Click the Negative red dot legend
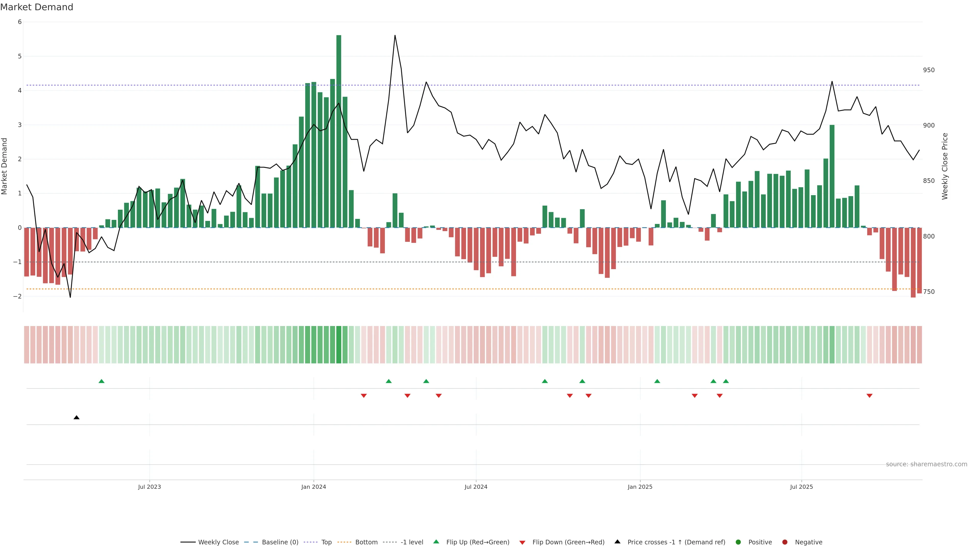This screenshot has width=980, height=551. pyautogui.click(x=785, y=542)
